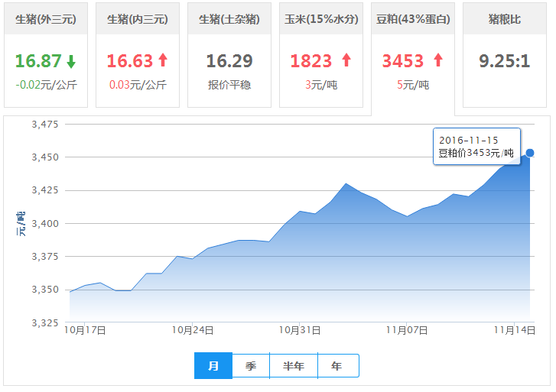Click the 16.63 price value

pyautogui.click(x=130, y=61)
